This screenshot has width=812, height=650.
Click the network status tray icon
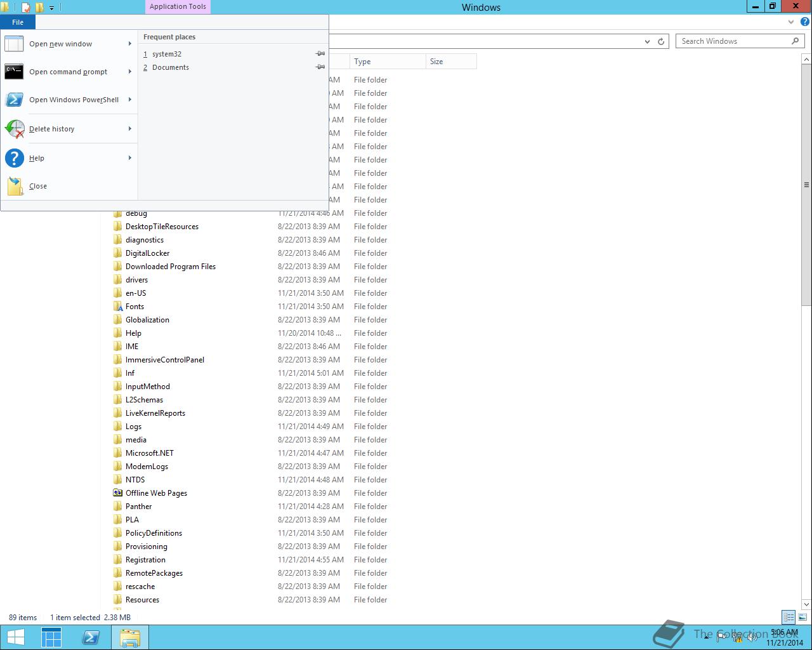pyautogui.click(x=737, y=637)
